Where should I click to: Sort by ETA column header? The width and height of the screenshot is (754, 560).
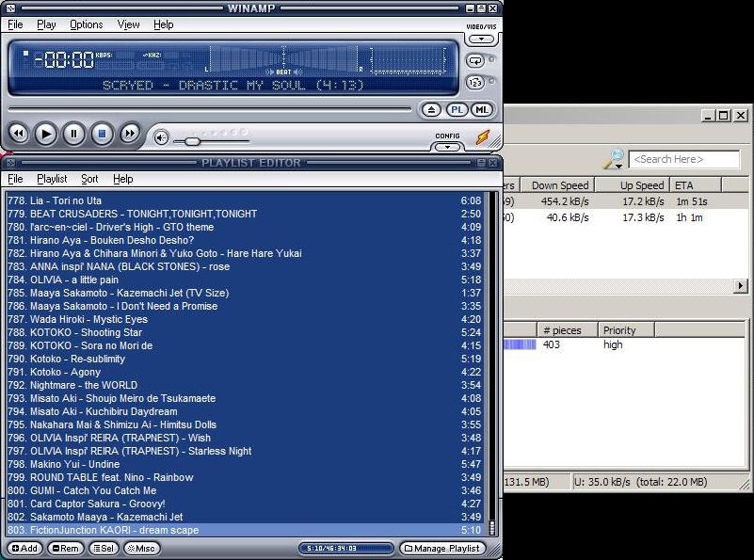pos(696,185)
